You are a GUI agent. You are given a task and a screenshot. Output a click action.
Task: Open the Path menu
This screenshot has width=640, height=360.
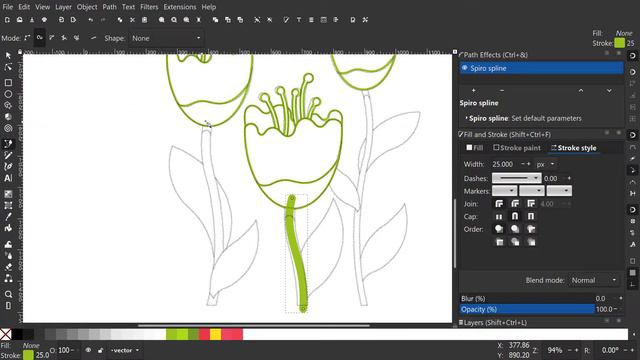tap(109, 7)
